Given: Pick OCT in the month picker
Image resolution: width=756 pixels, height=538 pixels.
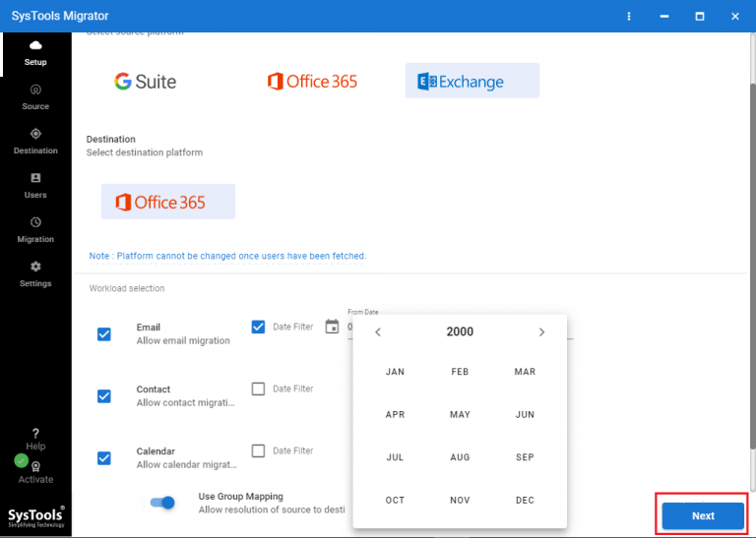Looking at the screenshot, I should 395,500.
